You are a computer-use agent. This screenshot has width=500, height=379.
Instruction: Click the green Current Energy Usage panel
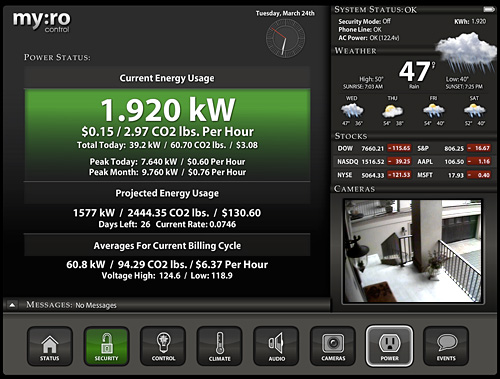[x=167, y=135]
